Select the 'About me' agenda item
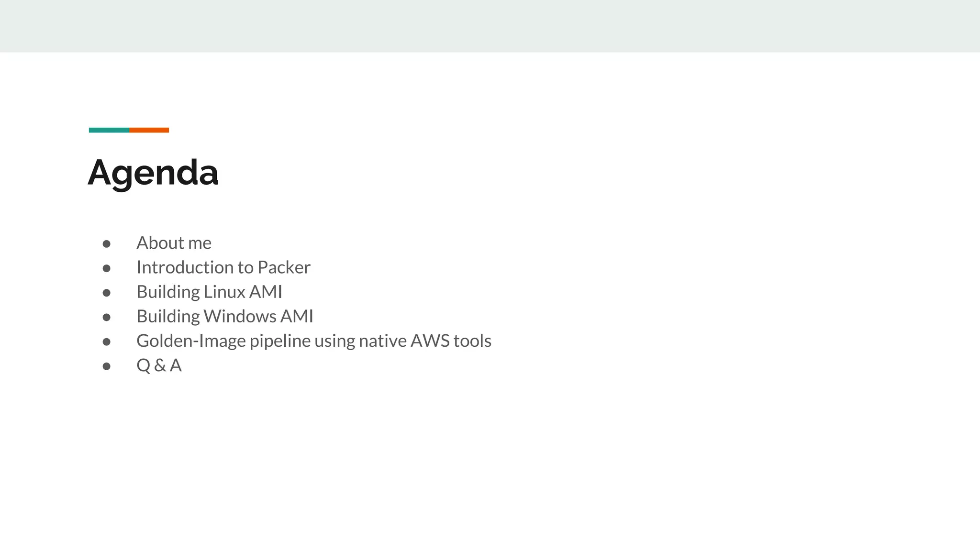 point(174,243)
